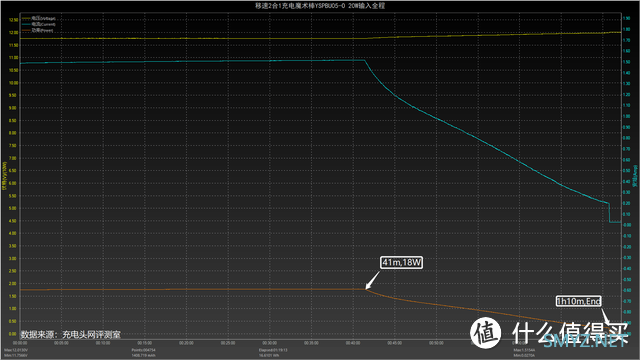Screen dimensions: 640x360
Task: Click the 数据来源 充电头网评测室 caption
Action: coord(71,335)
